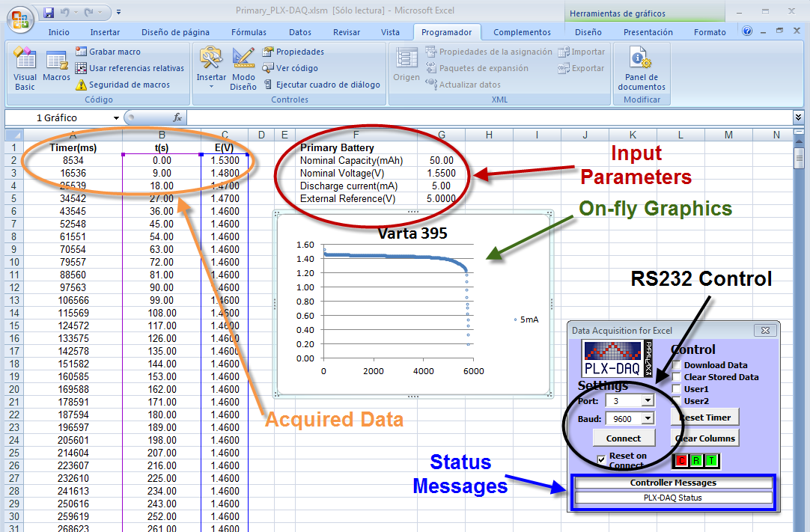The width and height of the screenshot is (810, 532).
Task: Open Propiedades in Controles group
Action: (268, 52)
